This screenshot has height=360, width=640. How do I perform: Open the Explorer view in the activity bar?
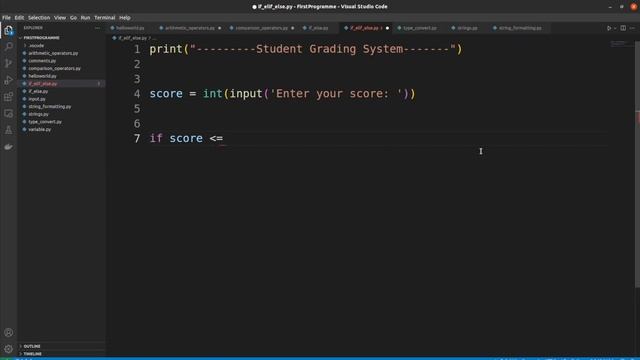[9, 31]
